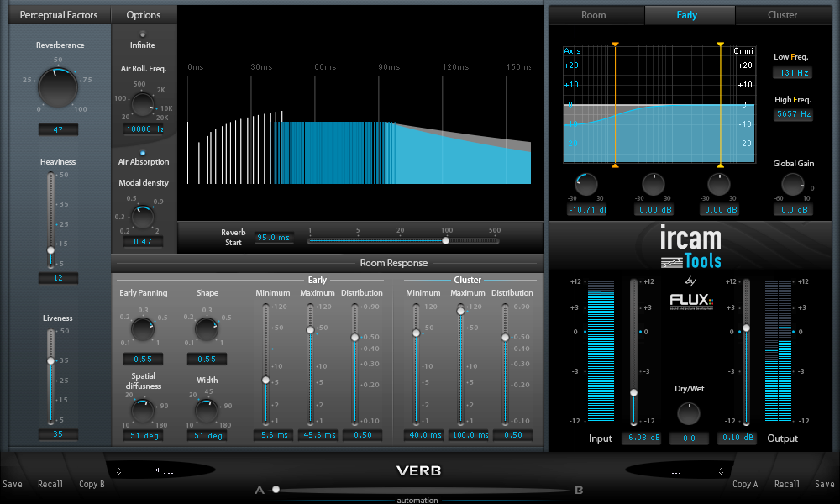840x504 pixels.
Task: Switch to the Cluster tab
Action: (x=782, y=14)
